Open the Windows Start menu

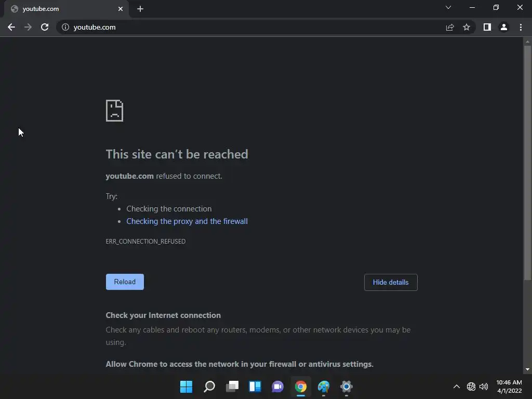(187, 387)
